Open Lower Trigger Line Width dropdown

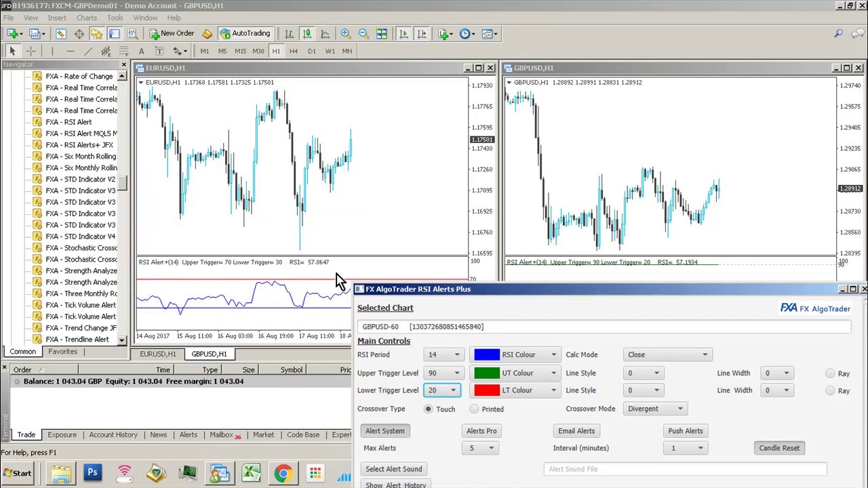[776, 390]
